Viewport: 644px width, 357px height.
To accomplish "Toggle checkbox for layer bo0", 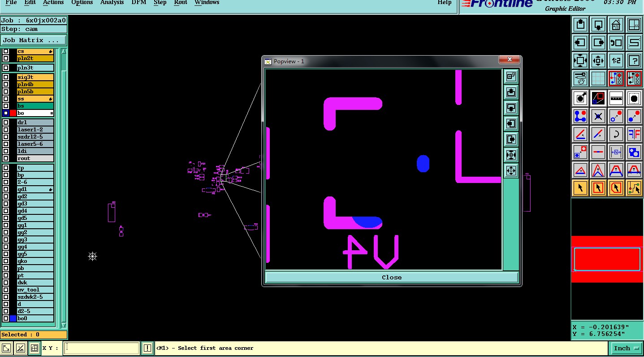I will [6, 318].
